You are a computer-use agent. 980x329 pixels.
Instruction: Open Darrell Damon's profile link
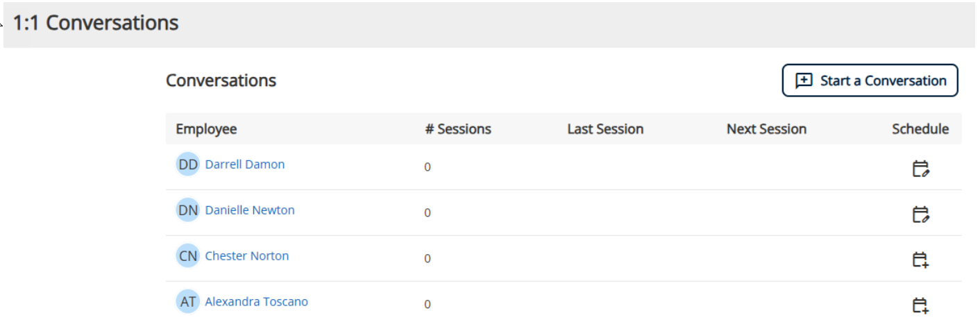pyautogui.click(x=245, y=164)
